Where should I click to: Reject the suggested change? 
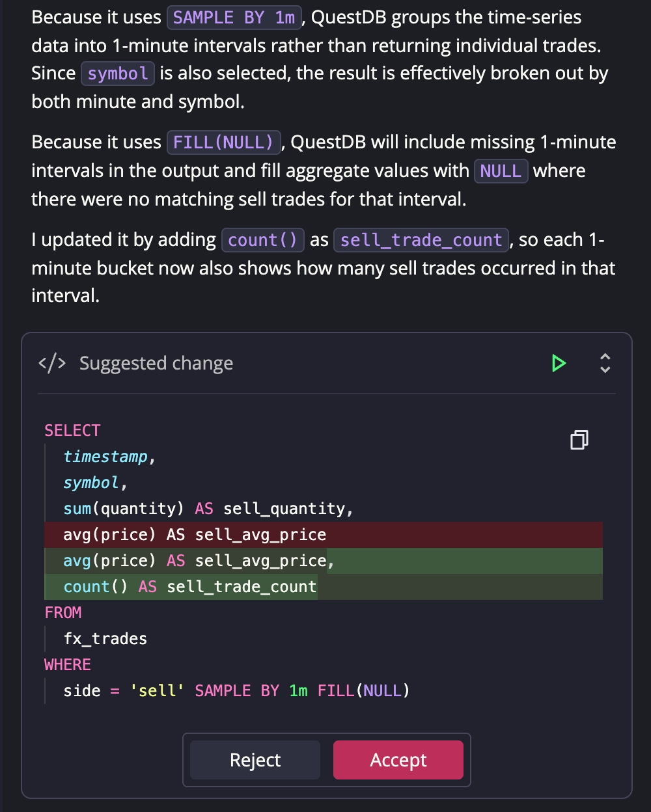(255, 760)
